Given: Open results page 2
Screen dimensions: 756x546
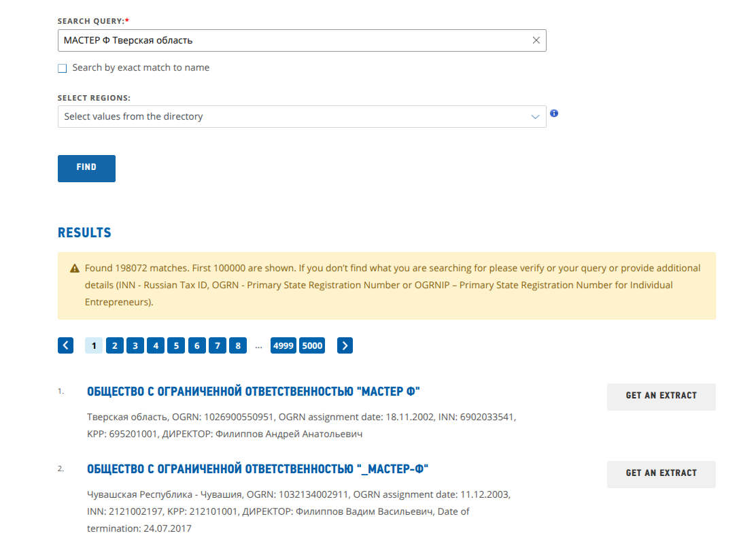Looking at the screenshot, I should pos(115,345).
